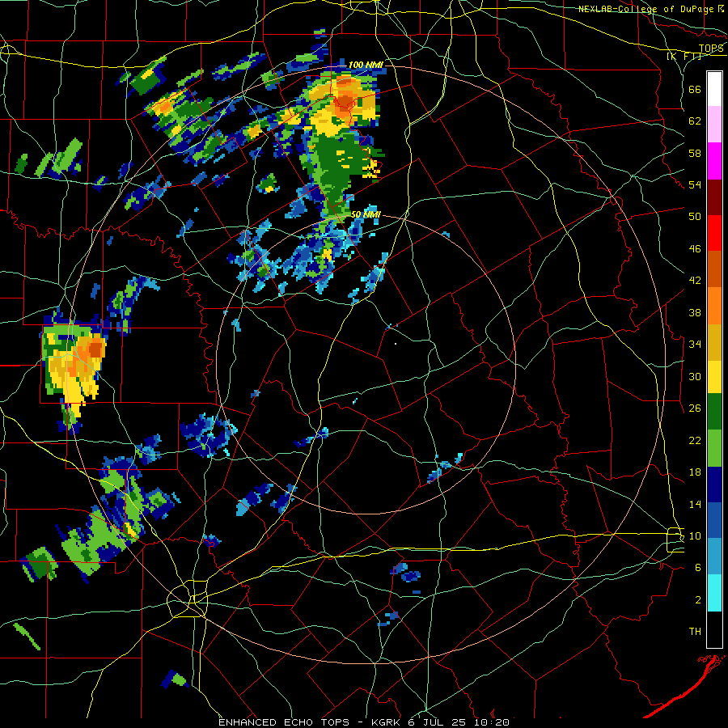
Task: Point at the "26" legend number
Action: click(x=695, y=408)
